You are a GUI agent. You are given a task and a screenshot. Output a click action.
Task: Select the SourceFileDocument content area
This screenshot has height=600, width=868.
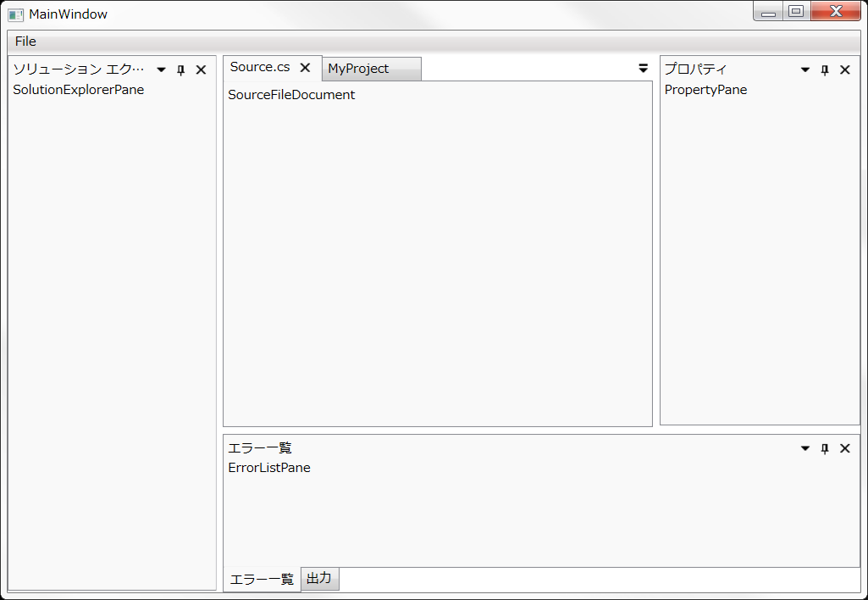pyautogui.click(x=437, y=254)
